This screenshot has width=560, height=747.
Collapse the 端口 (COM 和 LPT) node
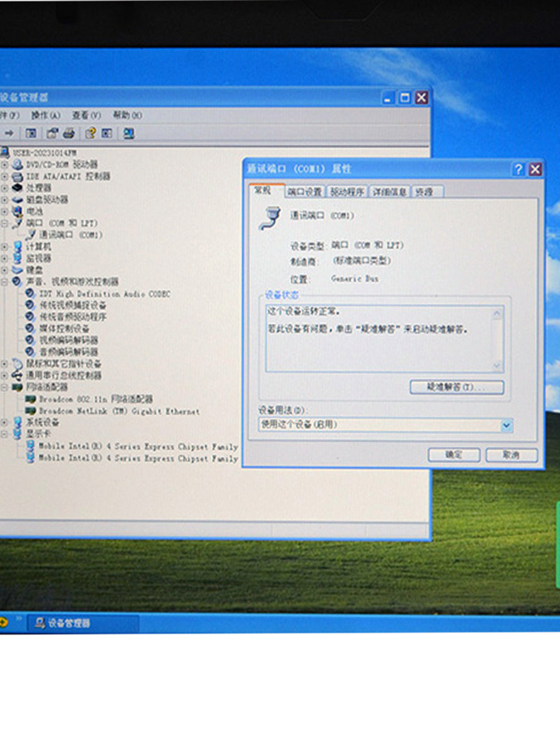pyautogui.click(x=5, y=223)
